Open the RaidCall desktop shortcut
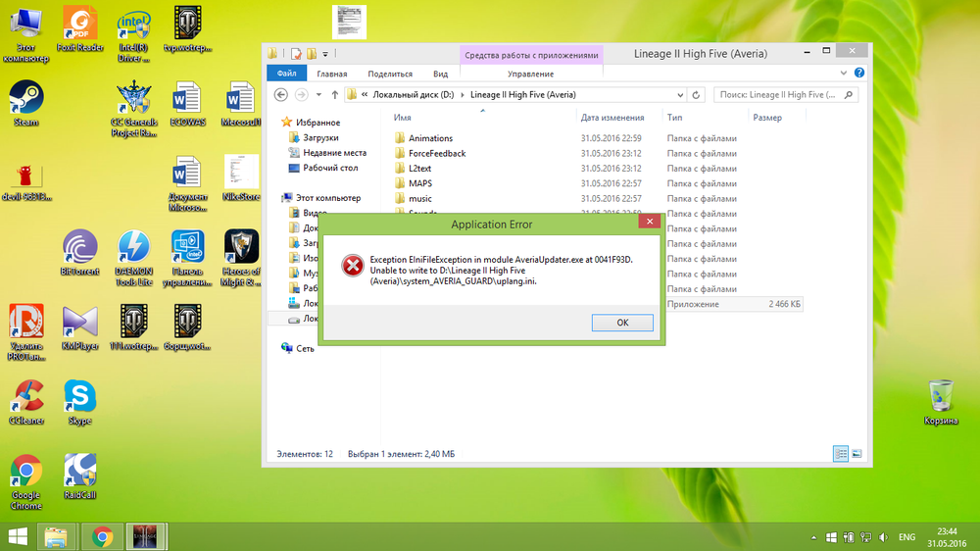Viewport: 980px width, 551px height. 79,473
